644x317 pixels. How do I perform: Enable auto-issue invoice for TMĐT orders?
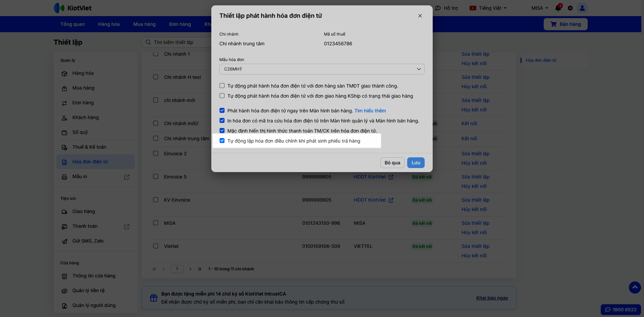point(222,86)
